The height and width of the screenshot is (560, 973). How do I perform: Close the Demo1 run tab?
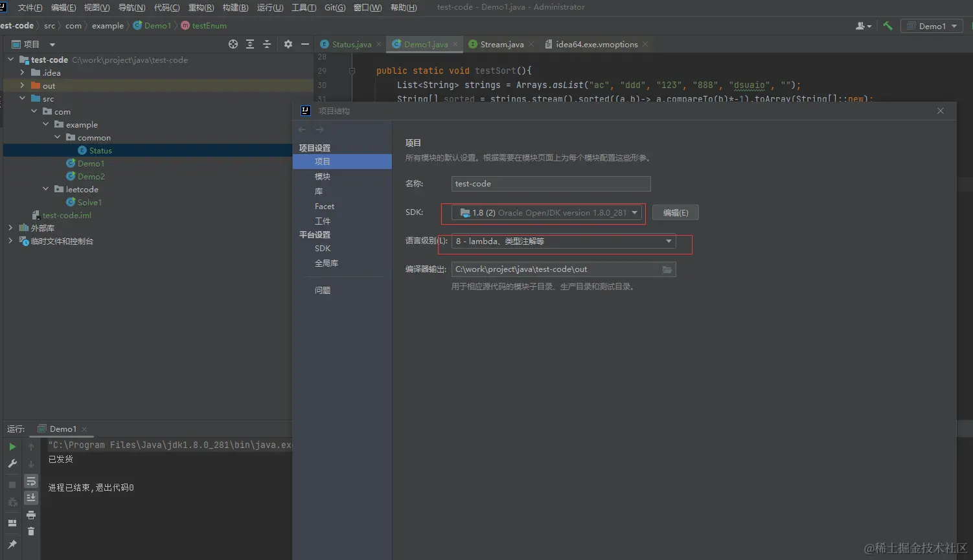click(84, 429)
